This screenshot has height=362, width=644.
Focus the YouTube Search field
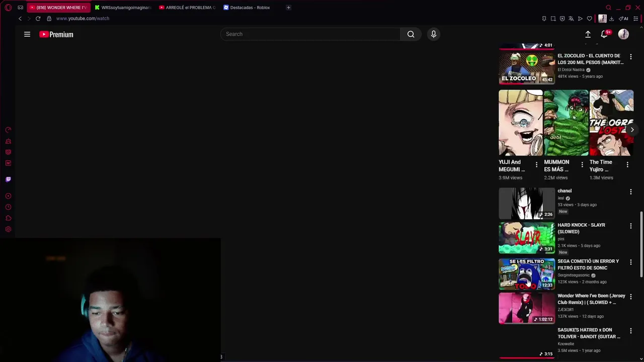[310, 34]
